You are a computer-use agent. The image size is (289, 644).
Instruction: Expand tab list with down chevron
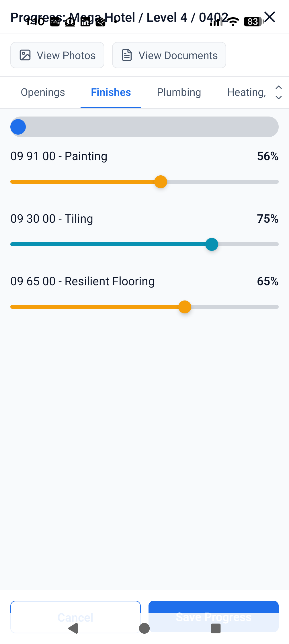pyautogui.click(x=278, y=98)
